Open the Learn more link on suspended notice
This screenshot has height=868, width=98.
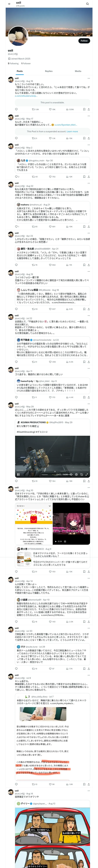coord(72,131)
